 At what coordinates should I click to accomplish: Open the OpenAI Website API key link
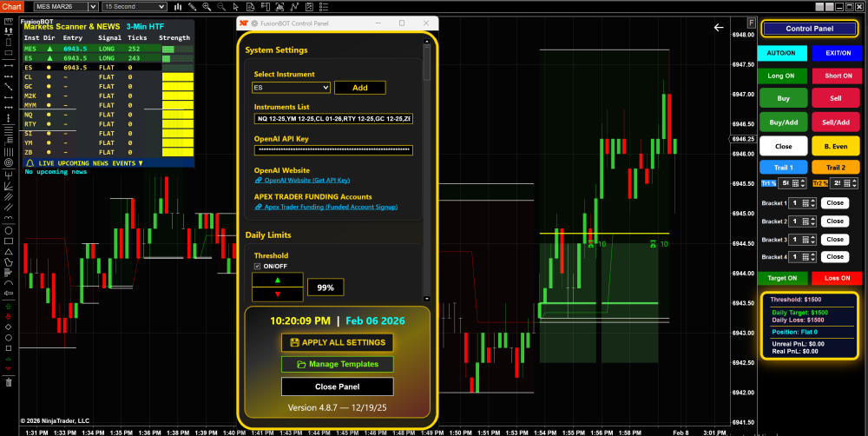pyautogui.click(x=302, y=180)
